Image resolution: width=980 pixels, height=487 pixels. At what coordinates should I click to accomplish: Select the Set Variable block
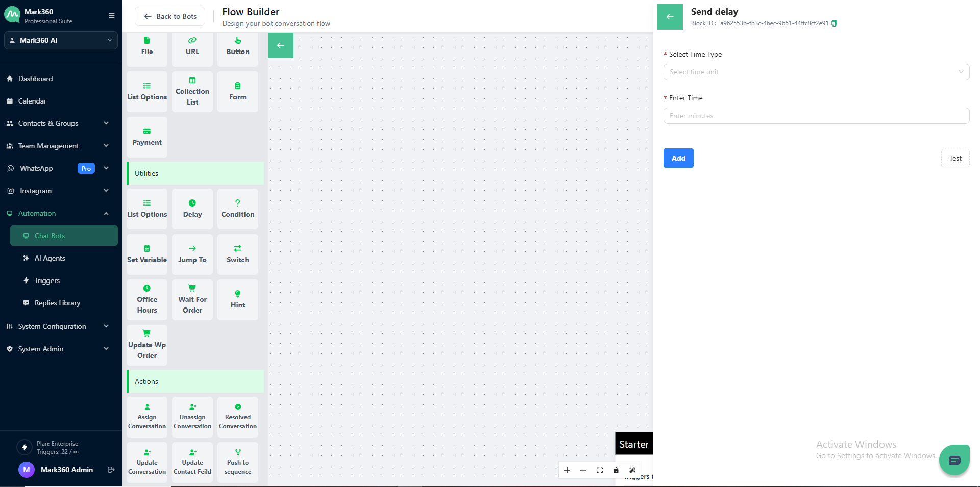(146, 254)
